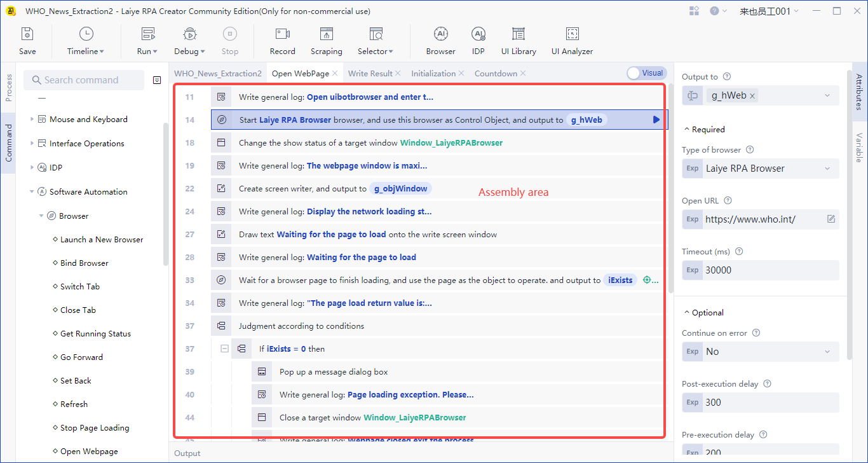Click the user account 来也员工001 menu

point(769,11)
